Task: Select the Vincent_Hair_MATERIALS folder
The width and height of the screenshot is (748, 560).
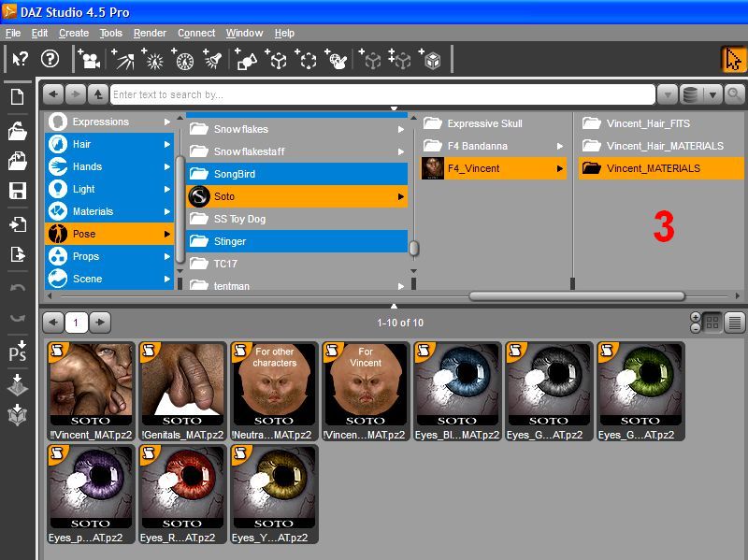Action: coord(661,146)
